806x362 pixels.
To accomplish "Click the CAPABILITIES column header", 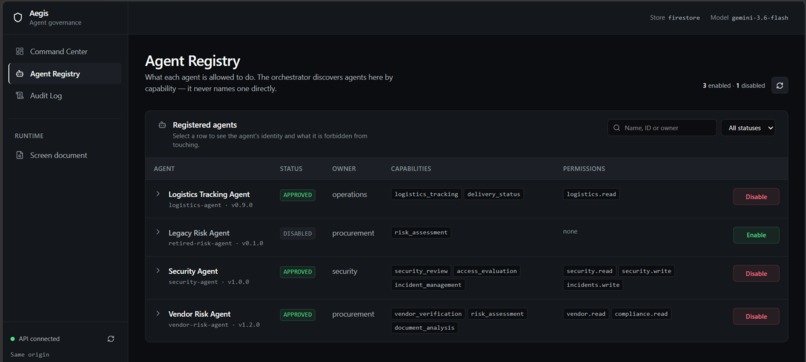I will (411, 169).
